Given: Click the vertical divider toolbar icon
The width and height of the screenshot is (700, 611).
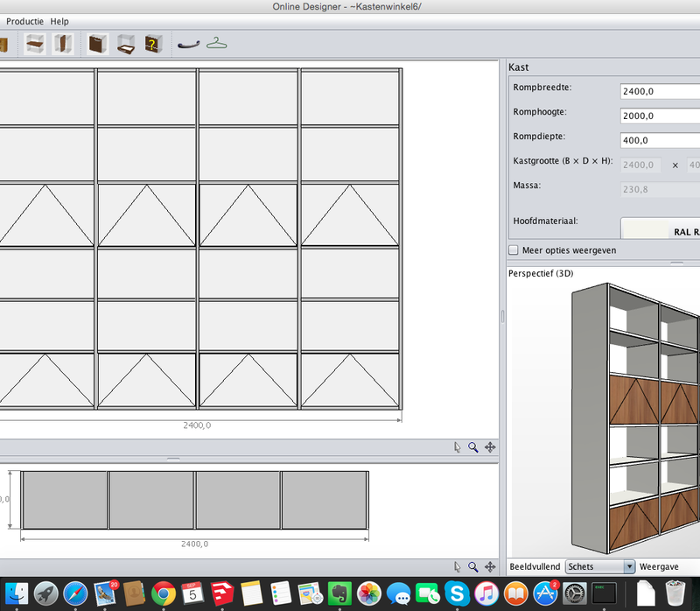Looking at the screenshot, I should pyautogui.click(x=63, y=43).
